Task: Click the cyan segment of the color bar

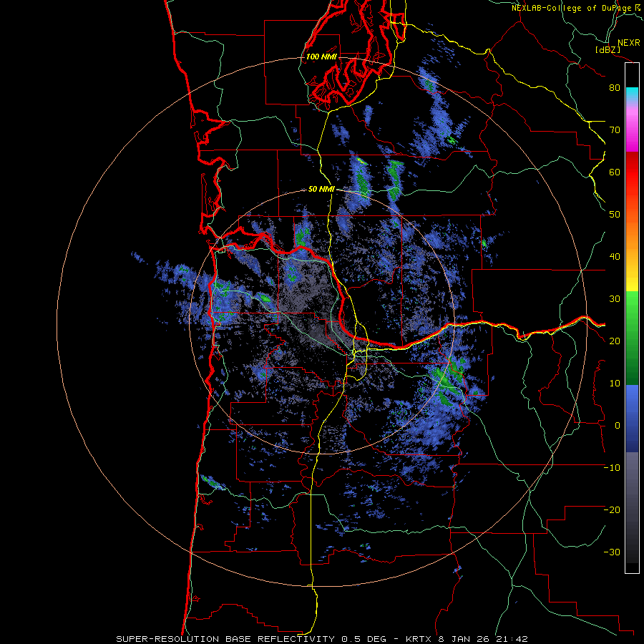Action: point(632,94)
